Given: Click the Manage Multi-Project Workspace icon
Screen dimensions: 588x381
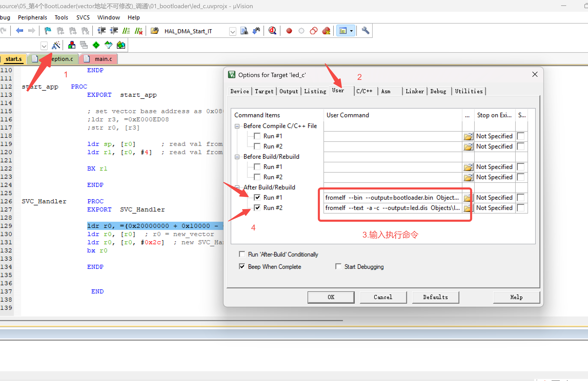Looking at the screenshot, I should coord(84,45).
